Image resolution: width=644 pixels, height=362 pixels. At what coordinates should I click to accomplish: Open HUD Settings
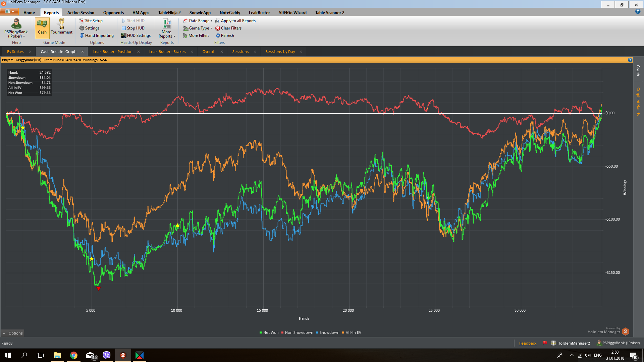(x=136, y=36)
